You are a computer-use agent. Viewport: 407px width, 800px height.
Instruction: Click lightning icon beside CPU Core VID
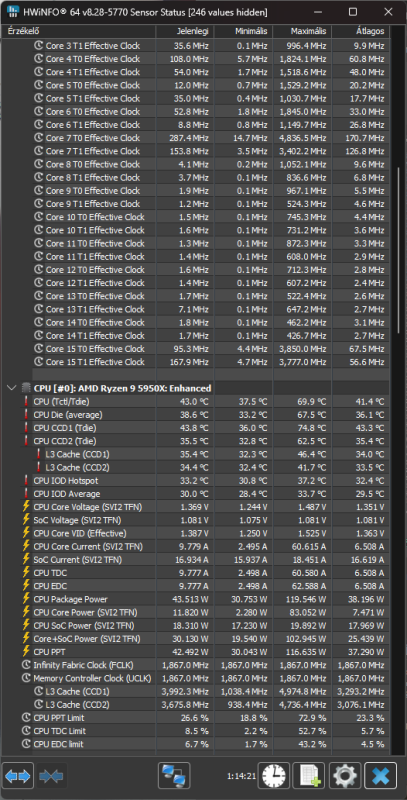(x=26, y=533)
